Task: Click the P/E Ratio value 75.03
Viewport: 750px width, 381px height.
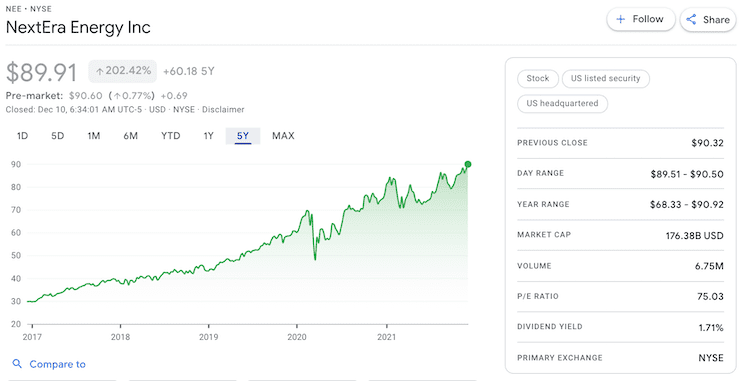Action: (x=710, y=296)
